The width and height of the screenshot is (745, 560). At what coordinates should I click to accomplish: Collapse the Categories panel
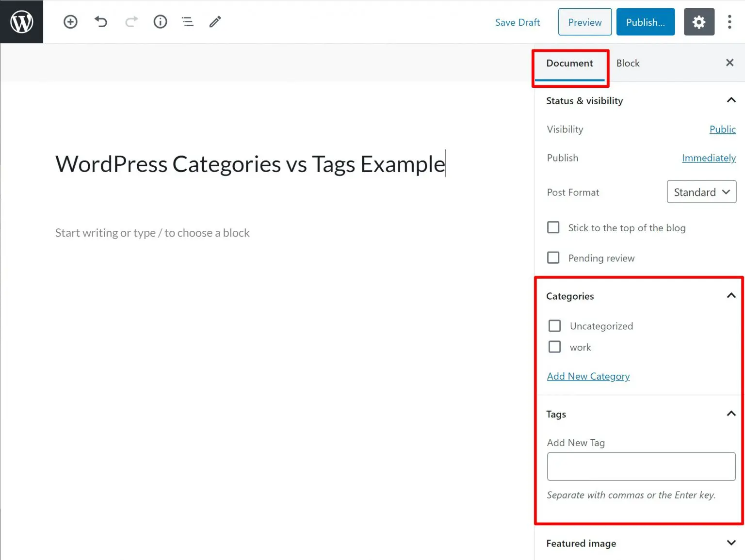point(731,296)
